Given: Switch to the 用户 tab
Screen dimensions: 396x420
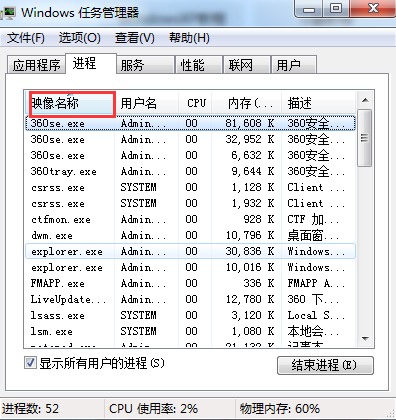Looking at the screenshot, I should (x=293, y=65).
